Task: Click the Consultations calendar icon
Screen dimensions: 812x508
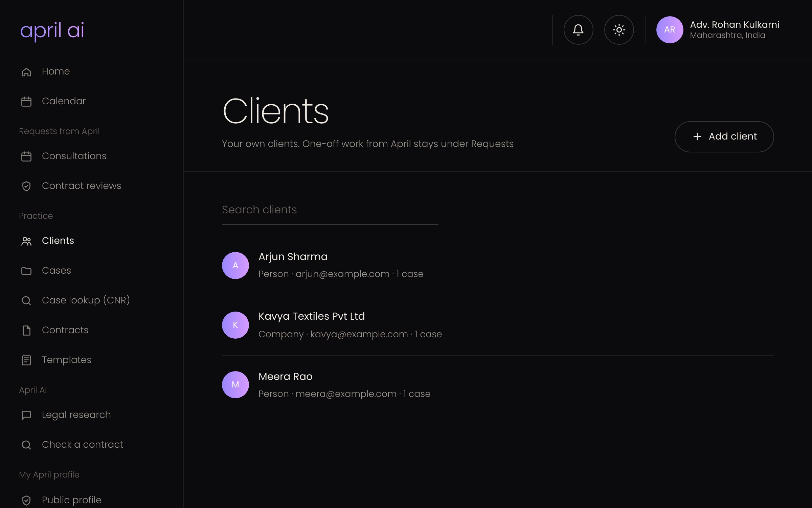Action: pyautogui.click(x=26, y=156)
